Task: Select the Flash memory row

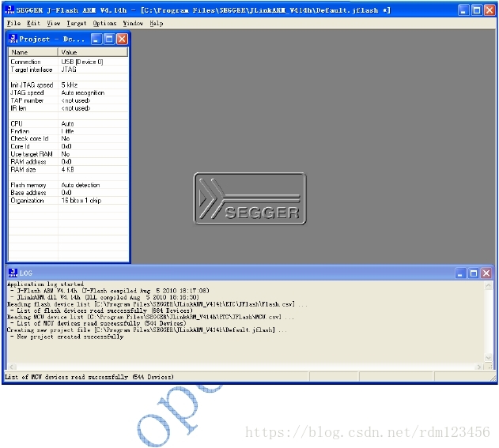Action: click(x=69, y=185)
